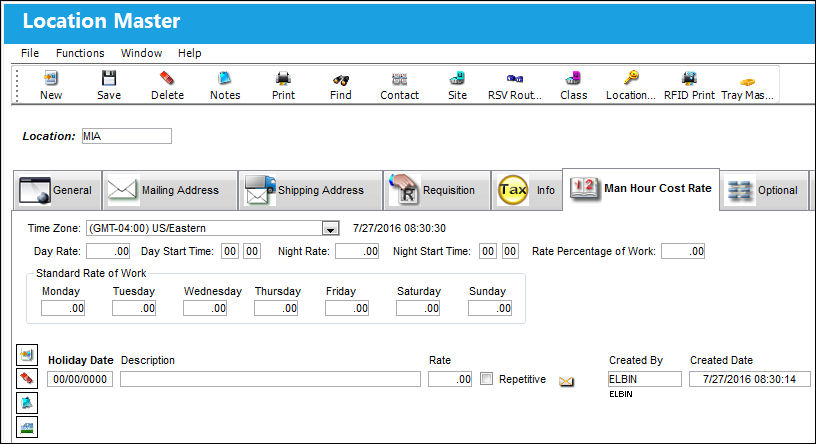Screen dimensions: 816x444
Task: Click the Day Start Time hours field
Action: click(x=230, y=251)
